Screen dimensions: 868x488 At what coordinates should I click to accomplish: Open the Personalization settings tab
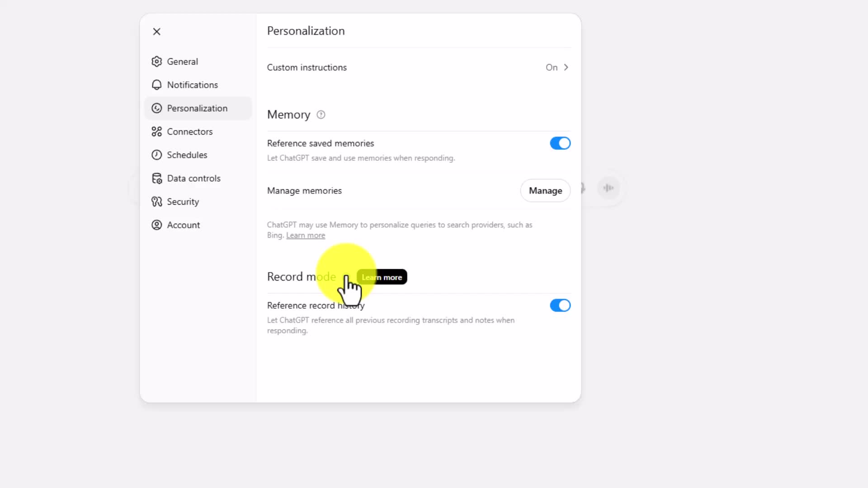pos(197,108)
